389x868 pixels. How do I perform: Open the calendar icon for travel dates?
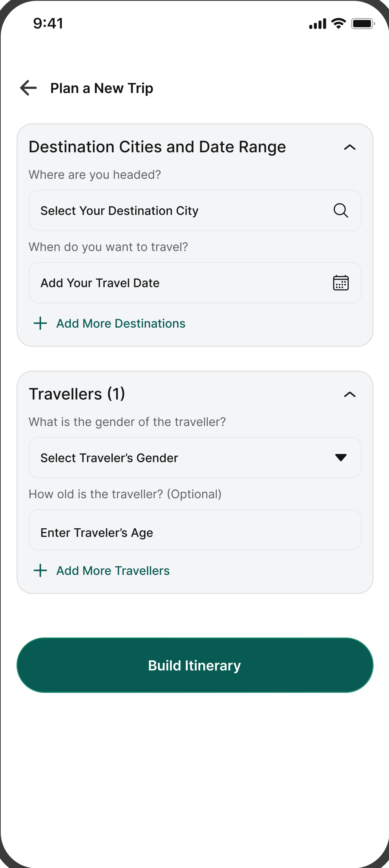click(x=341, y=283)
